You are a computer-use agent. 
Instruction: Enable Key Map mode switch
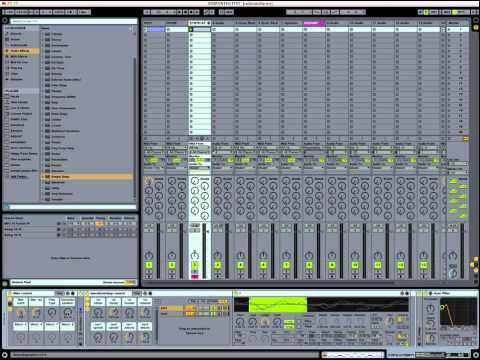point(434,12)
